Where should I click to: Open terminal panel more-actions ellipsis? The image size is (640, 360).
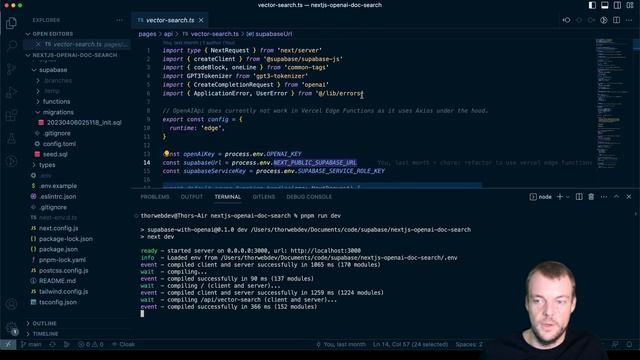coord(604,197)
